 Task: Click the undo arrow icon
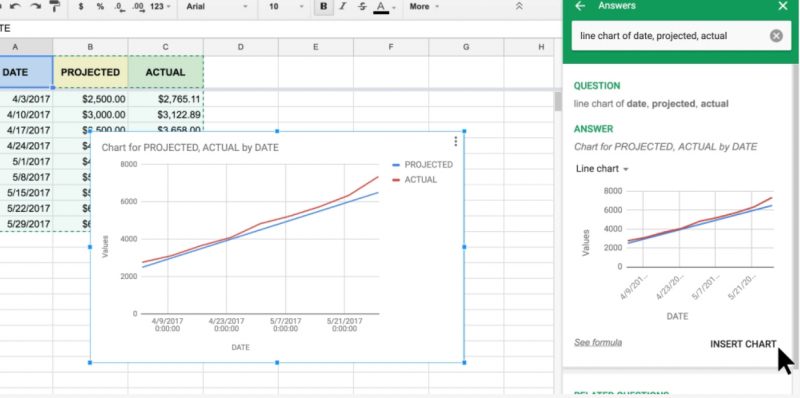(16, 6)
